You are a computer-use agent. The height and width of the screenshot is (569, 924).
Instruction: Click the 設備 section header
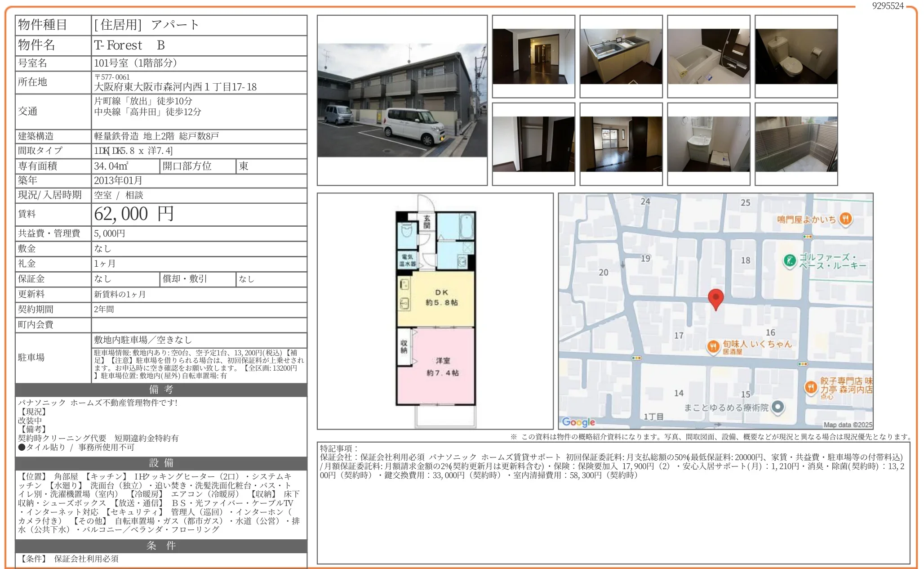tap(161, 463)
